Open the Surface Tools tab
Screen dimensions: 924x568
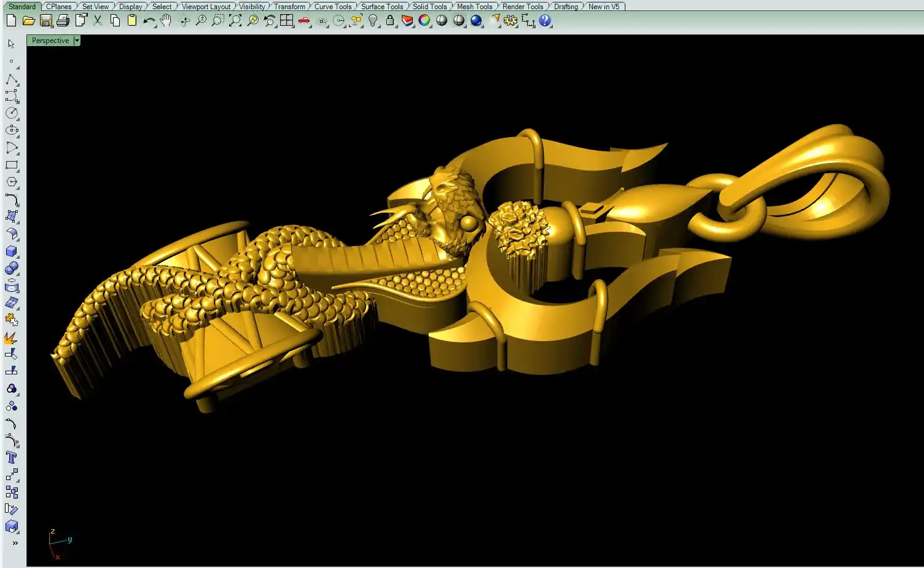click(x=382, y=7)
